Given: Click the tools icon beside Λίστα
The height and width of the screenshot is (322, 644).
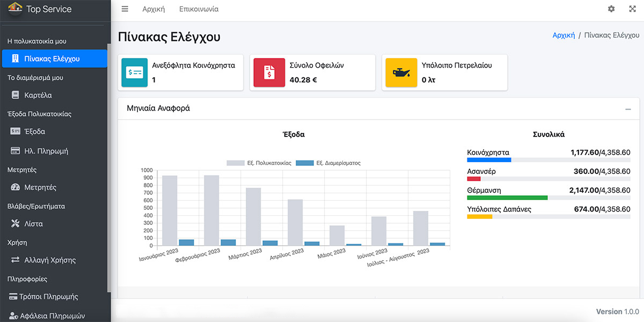Looking at the screenshot, I should pyautogui.click(x=15, y=224).
